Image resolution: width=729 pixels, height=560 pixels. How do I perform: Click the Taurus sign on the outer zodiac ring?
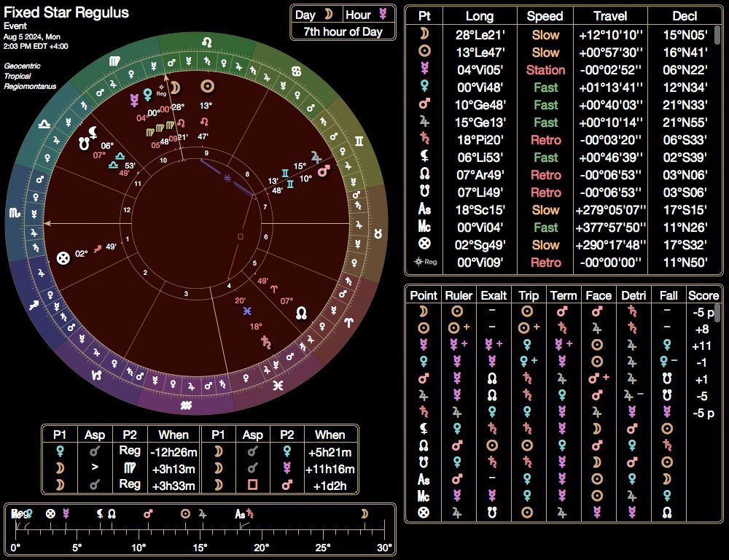378,234
